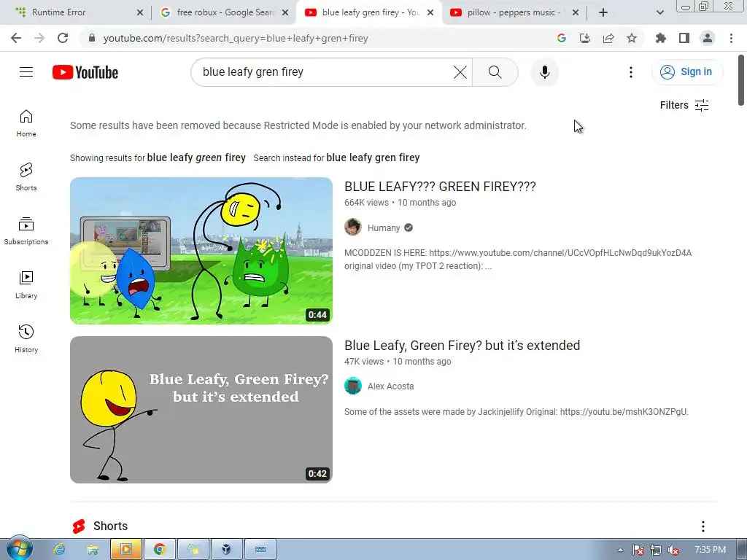
Task: Open the 'but it's extended' video thumbnail
Action: 201,410
